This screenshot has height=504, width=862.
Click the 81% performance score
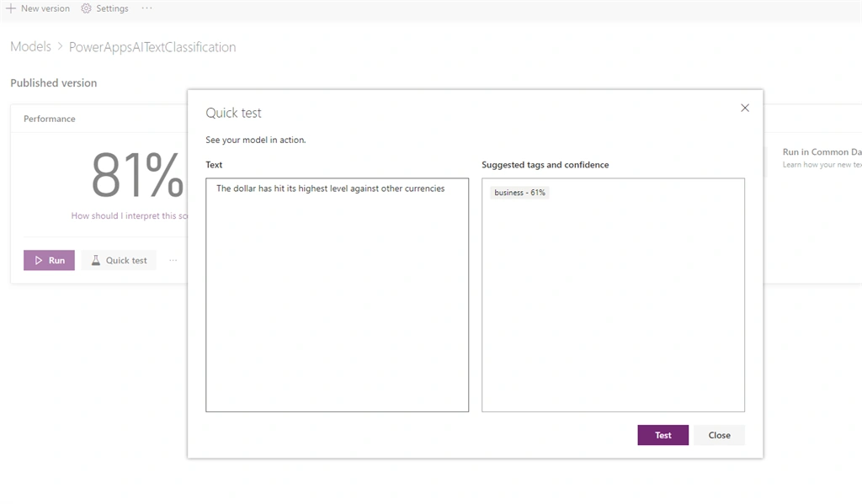[137, 175]
